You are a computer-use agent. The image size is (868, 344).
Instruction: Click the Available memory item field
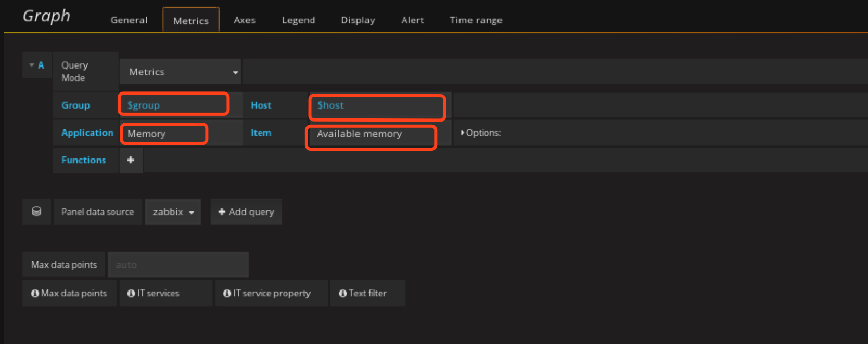pyautogui.click(x=371, y=134)
